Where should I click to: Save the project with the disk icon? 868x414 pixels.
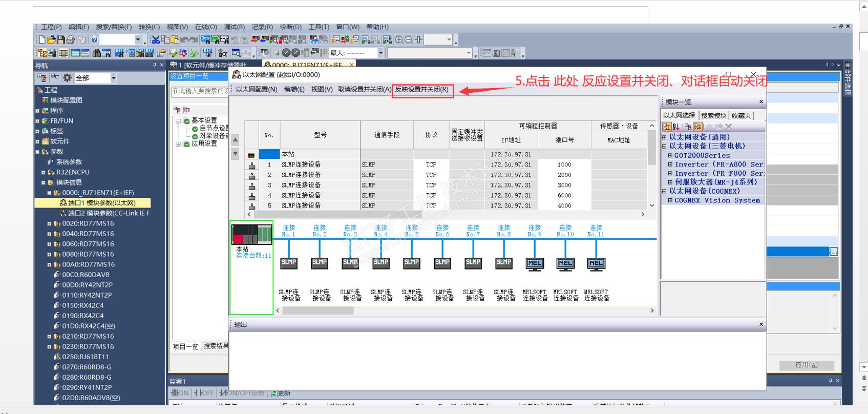pyautogui.click(x=61, y=39)
